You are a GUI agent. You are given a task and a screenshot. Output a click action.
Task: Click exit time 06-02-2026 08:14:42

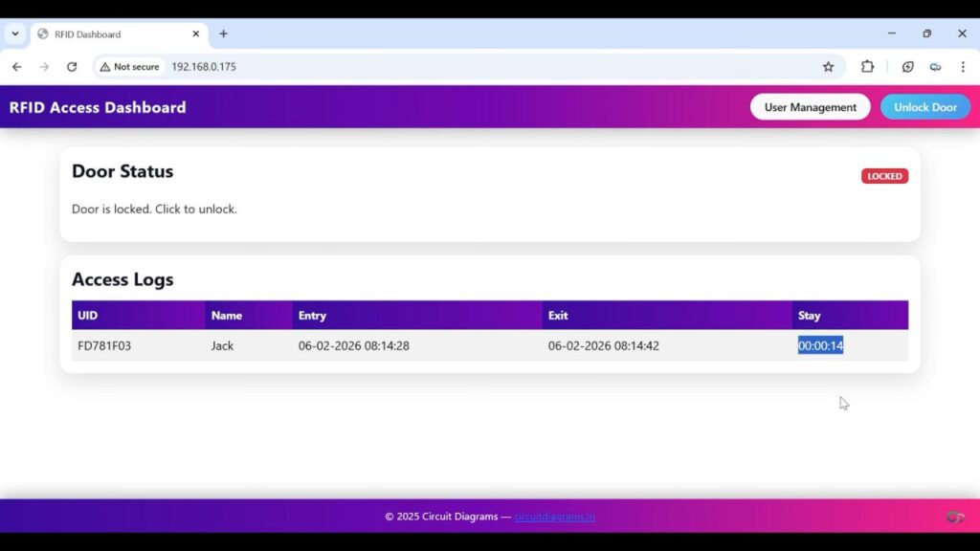pyautogui.click(x=603, y=345)
